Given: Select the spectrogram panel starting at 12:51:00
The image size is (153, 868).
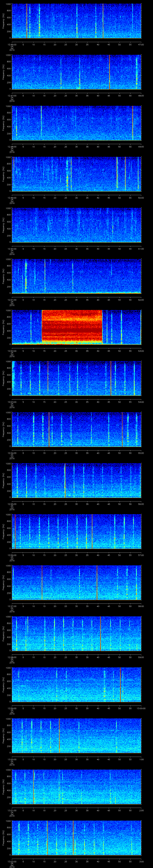Looking at the screenshot, I should [77, 276].
